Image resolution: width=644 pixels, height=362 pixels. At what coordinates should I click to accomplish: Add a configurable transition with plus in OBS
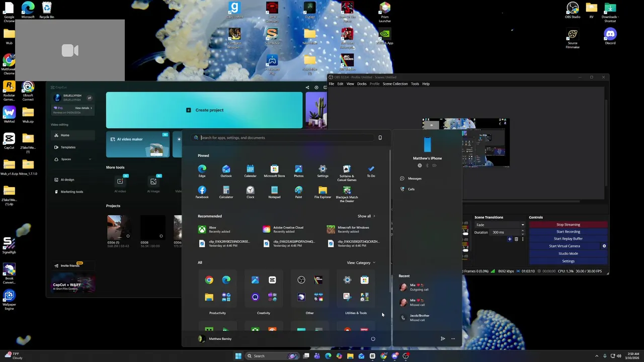510,239
